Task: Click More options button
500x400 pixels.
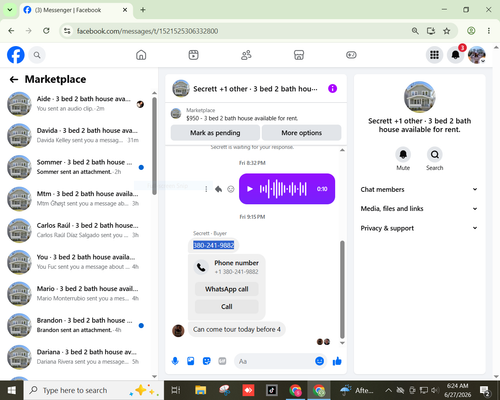Action: (302, 133)
